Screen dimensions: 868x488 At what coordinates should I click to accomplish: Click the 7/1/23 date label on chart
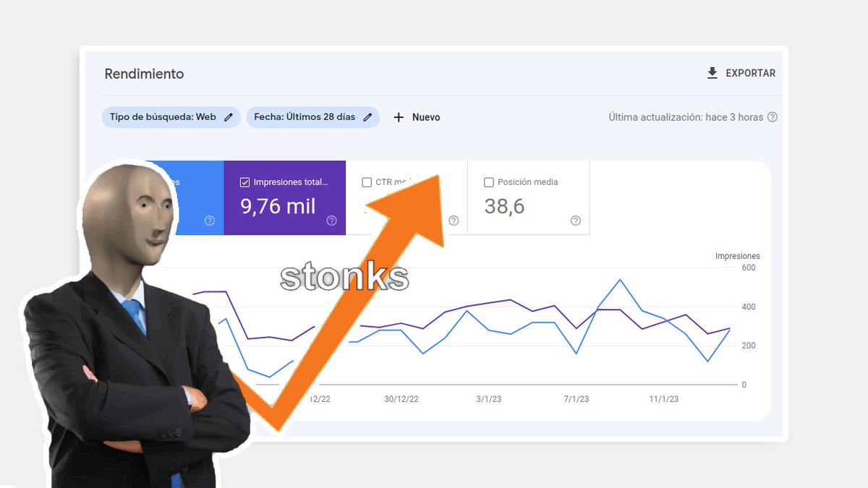(576, 399)
